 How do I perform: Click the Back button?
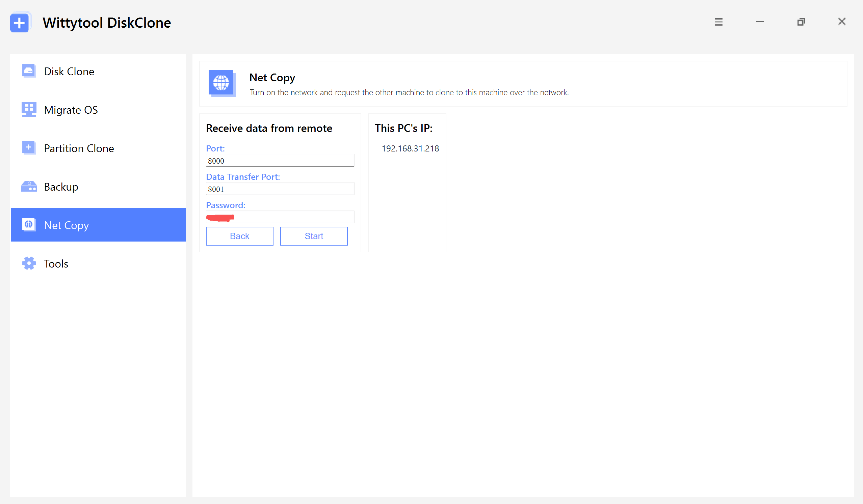point(240,236)
